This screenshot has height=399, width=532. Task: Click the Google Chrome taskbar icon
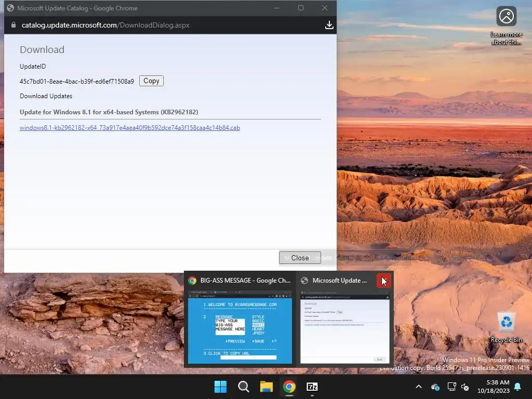coord(289,387)
